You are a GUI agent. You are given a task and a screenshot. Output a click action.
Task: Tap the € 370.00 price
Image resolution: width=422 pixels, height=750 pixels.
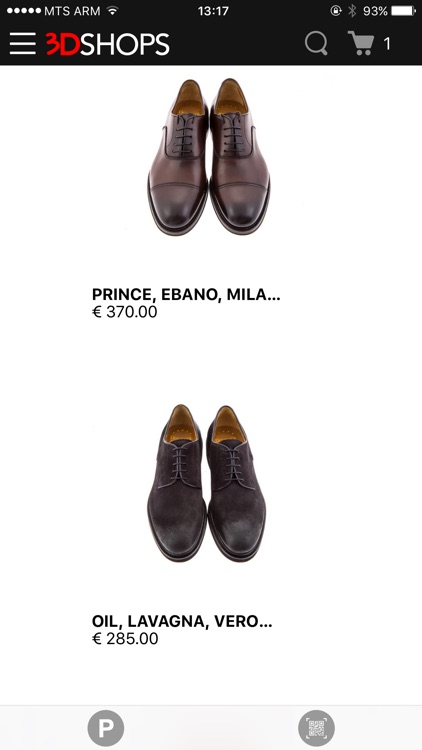point(124,312)
